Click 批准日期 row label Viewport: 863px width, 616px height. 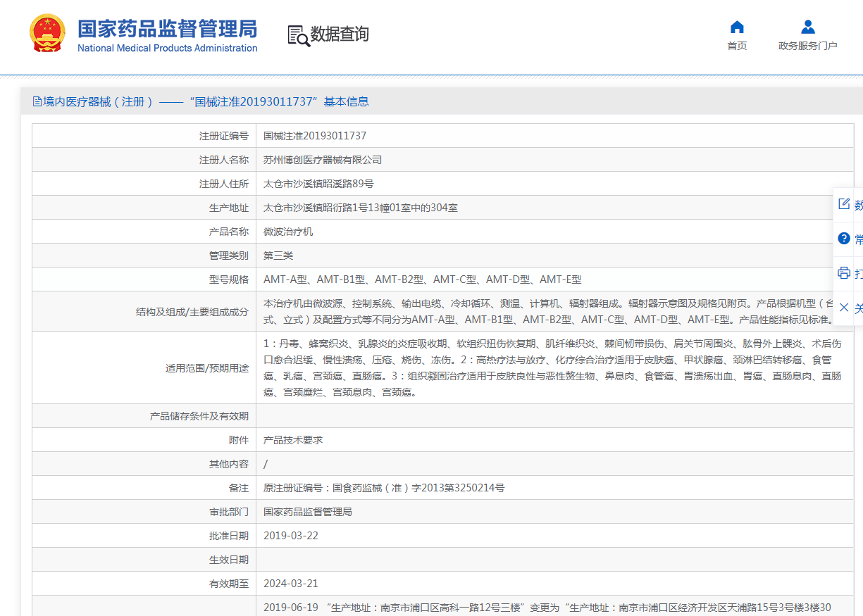(229, 536)
